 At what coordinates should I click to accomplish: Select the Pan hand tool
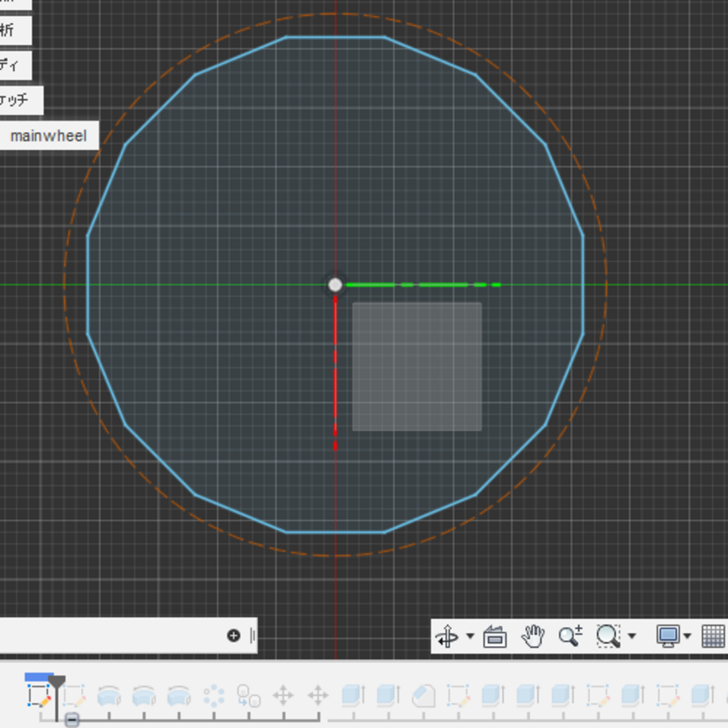pos(532,636)
